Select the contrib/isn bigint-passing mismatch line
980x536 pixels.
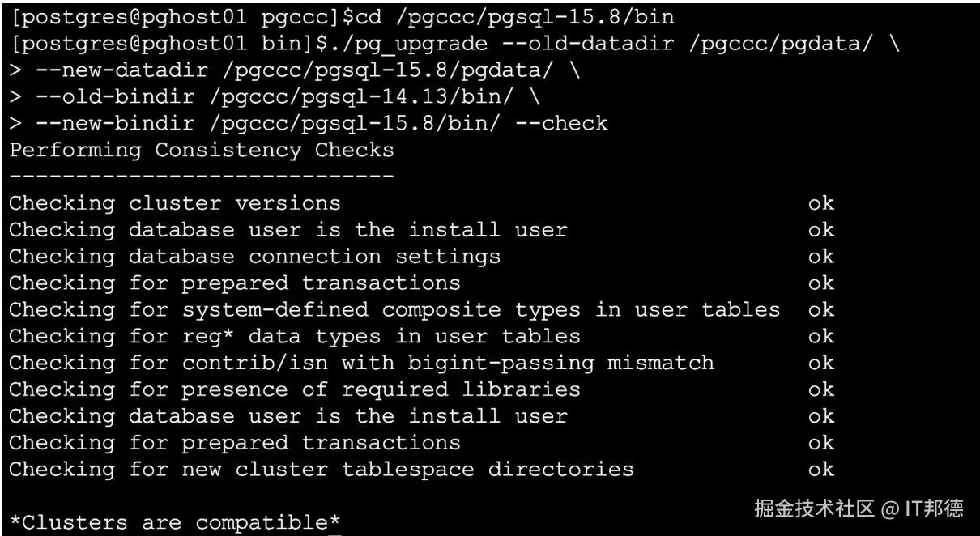click(361, 363)
